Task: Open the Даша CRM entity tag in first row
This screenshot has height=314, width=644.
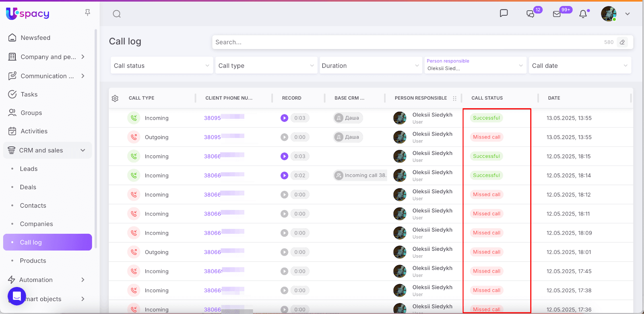Action: [348, 118]
